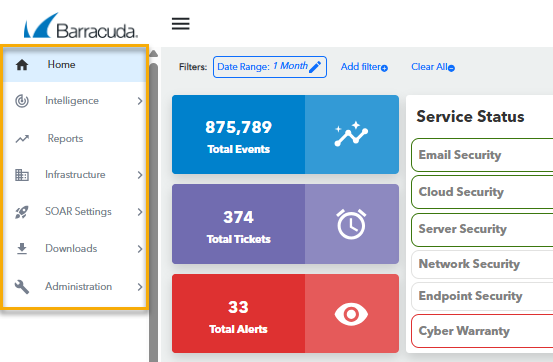This screenshot has width=553, height=362.
Task: Toggle the hamburger menu icon
Action: click(x=181, y=24)
